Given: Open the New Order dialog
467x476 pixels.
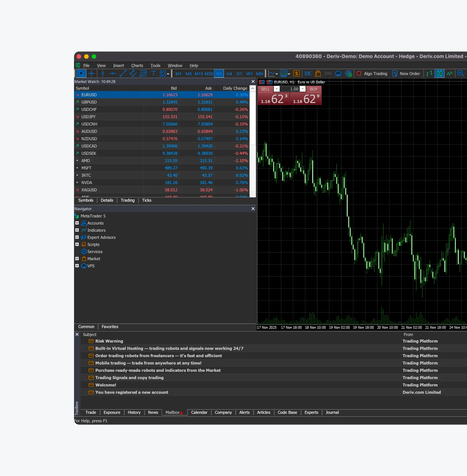Looking at the screenshot, I should 406,73.
